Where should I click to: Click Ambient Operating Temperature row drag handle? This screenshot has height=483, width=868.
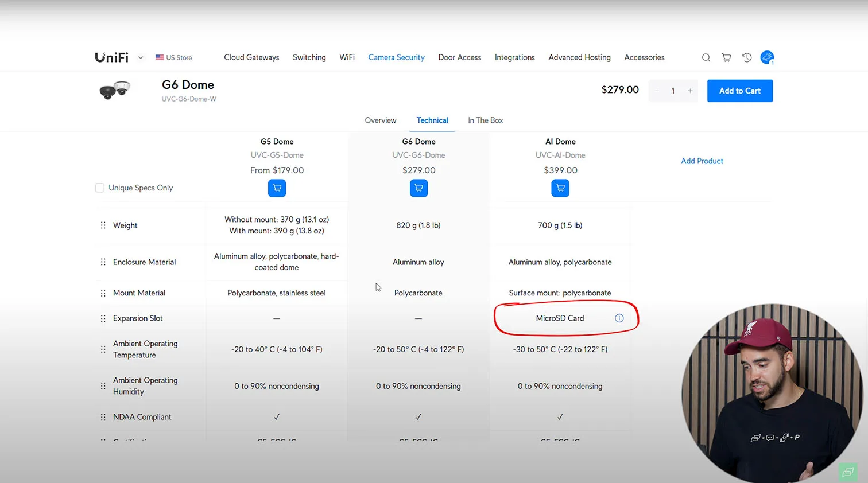tap(103, 349)
